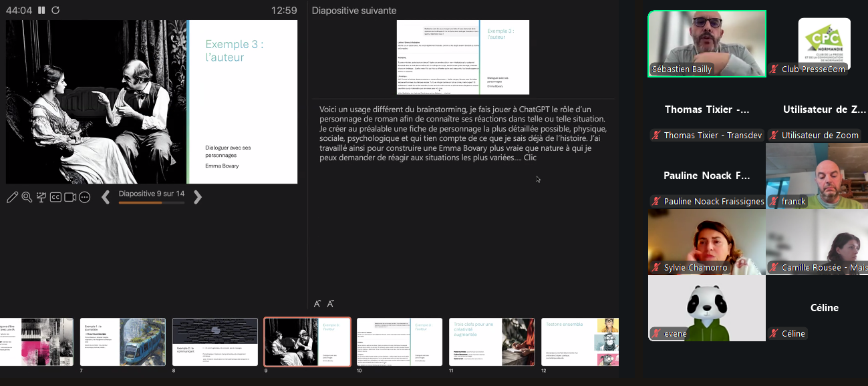Open more slideshow options ellipsis menu
The width and height of the screenshot is (868, 386).
(x=84, y=197)
